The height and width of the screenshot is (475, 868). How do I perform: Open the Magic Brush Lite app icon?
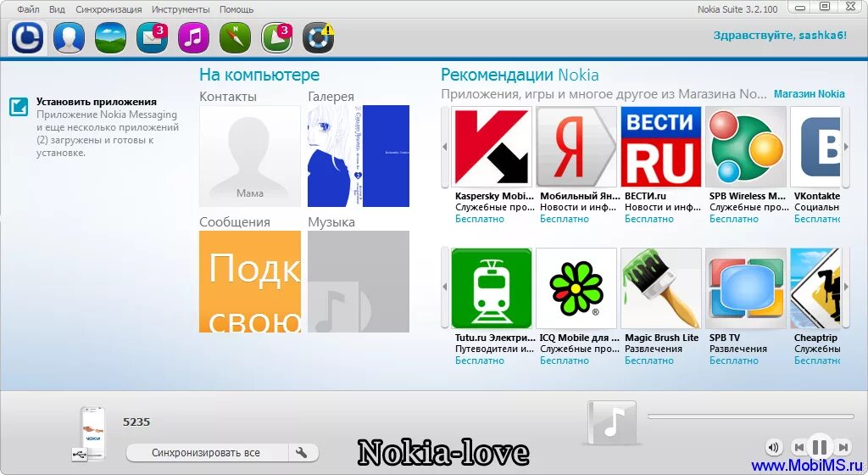point(661,288)
